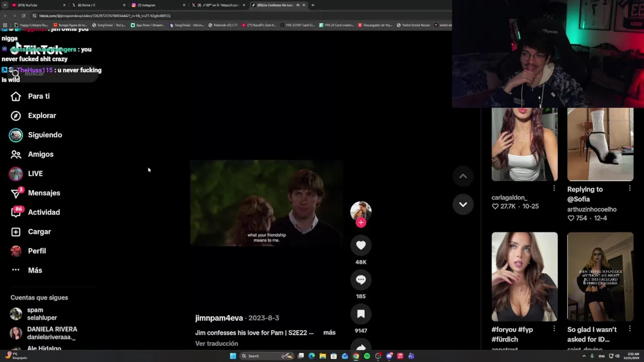Screen dimensions: 644x362
Task: Open the Para ti home feed
Action: coord(30,96)
